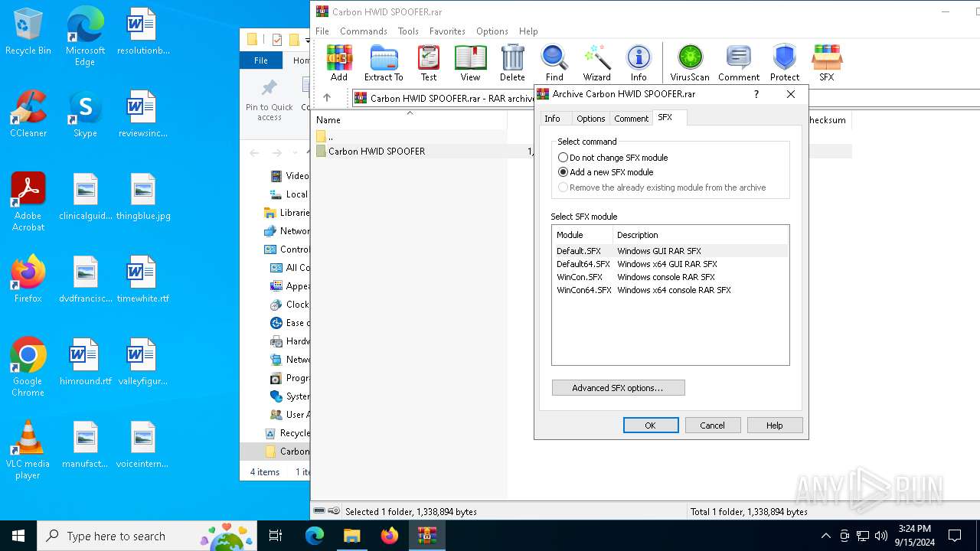Switch to the Options tab
The width and height of the screenshot is (980, 551).
pyautogui.click(x=590, y=119)
